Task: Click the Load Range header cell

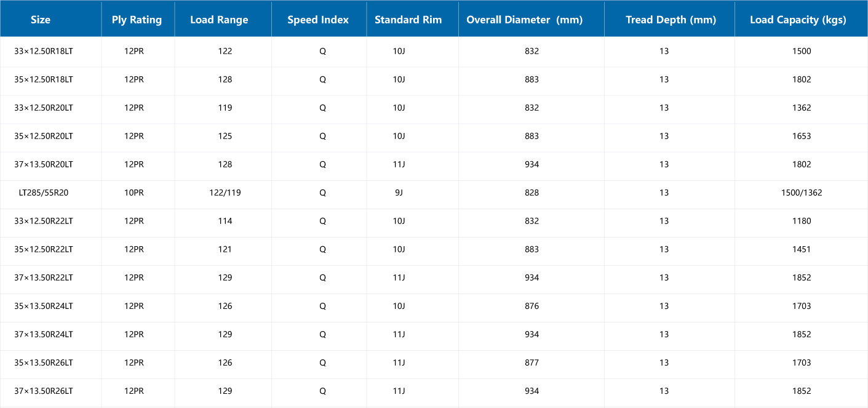Action: tap(219, 20)
